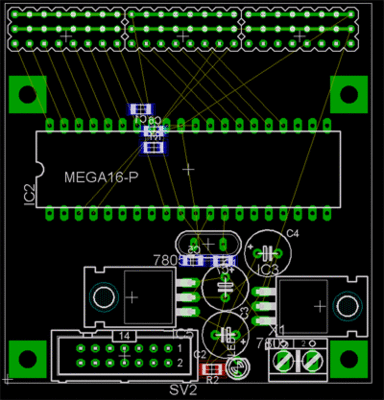Click the origin cross of MEGA16-P
This screenshot has width=384, height=400.
coord(189,169)
